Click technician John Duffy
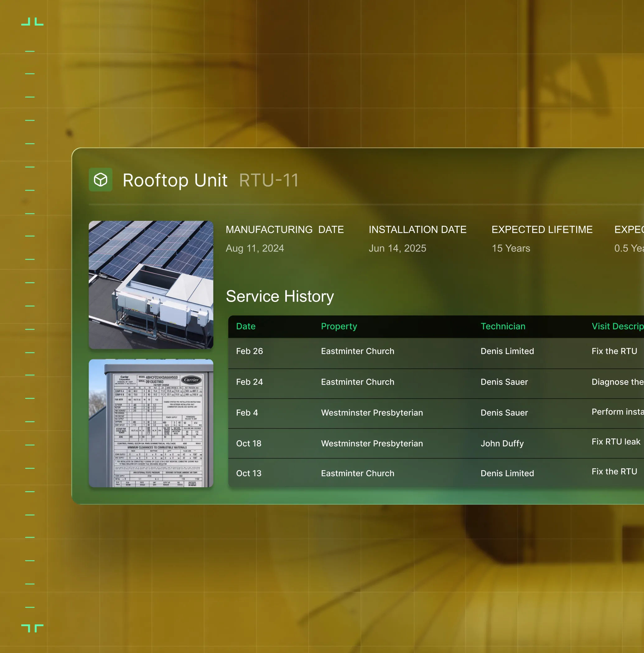644x653 pixels. pyautogui.click(x=502, y=443)
